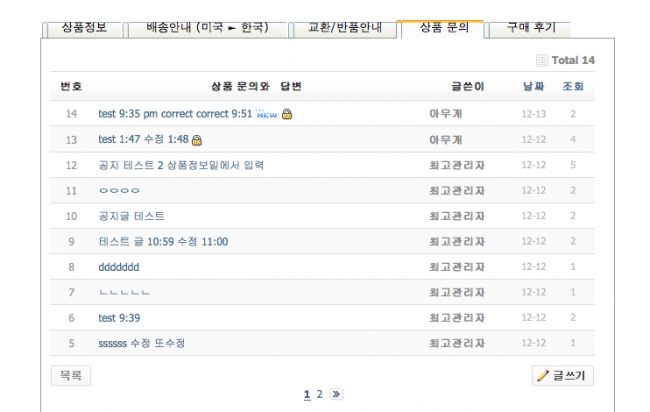Click current page number 1
The width and height of the screenshot is (650, 412).
click(307, 394)
